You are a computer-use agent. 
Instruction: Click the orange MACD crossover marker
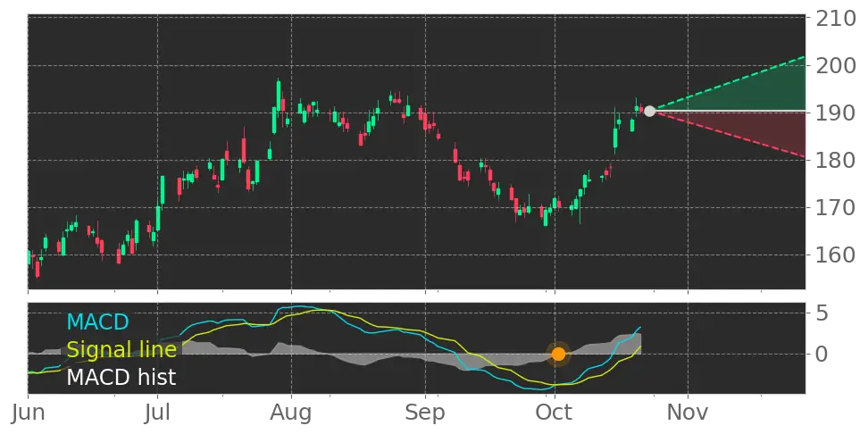click(558, 354)
